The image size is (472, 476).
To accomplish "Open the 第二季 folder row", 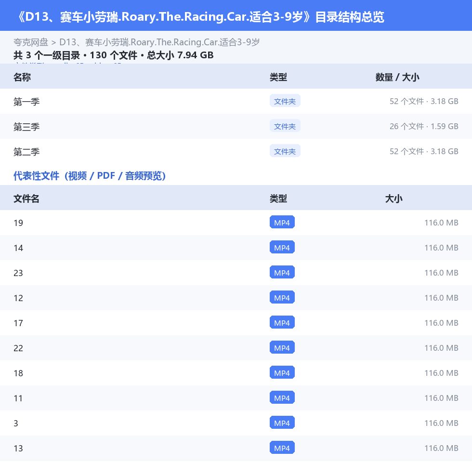I will point(236,151).
